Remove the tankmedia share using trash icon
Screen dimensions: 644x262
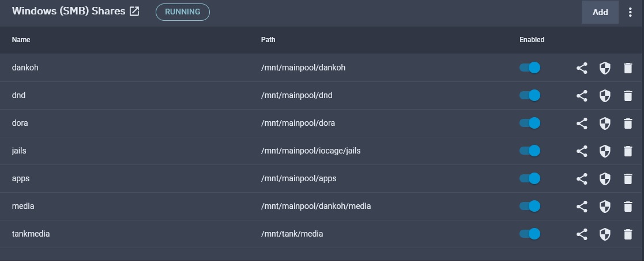[628, 234]
